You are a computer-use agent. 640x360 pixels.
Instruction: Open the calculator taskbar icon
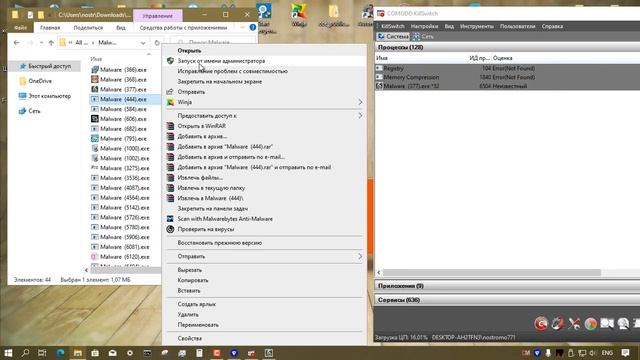(199, 353)
